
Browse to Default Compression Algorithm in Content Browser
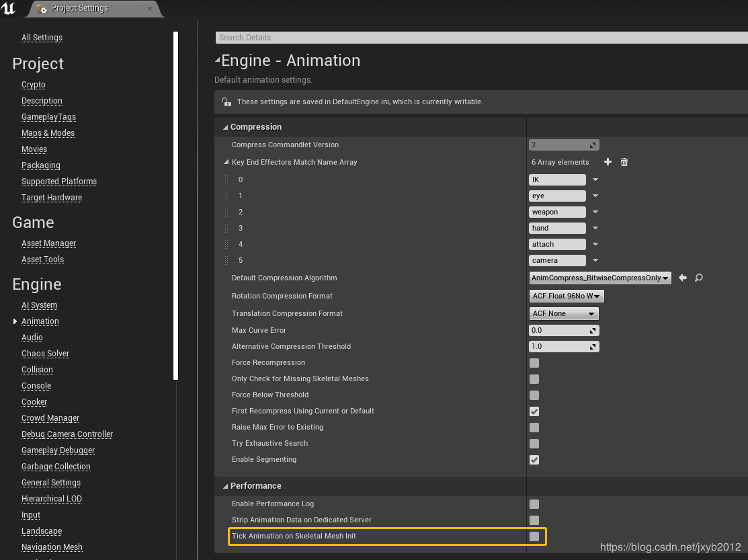point(699,278)
